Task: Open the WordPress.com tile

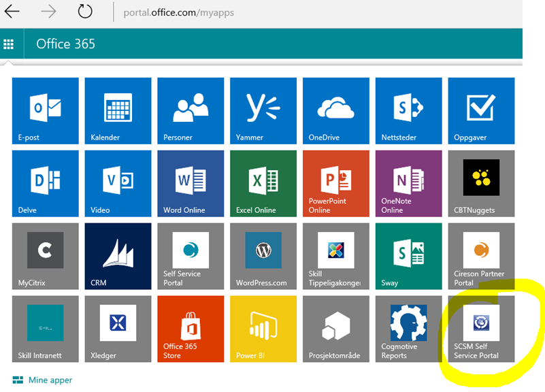Action: pos(263,256)
